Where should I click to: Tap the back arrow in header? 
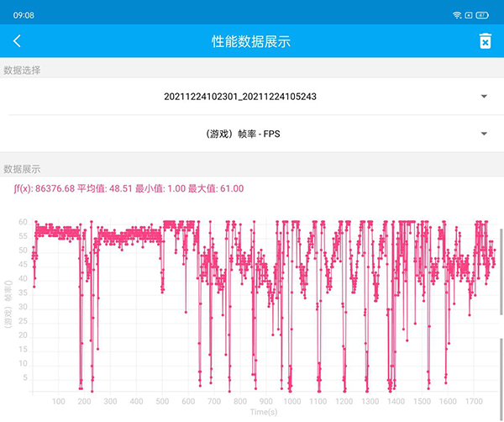click(17, 41)
